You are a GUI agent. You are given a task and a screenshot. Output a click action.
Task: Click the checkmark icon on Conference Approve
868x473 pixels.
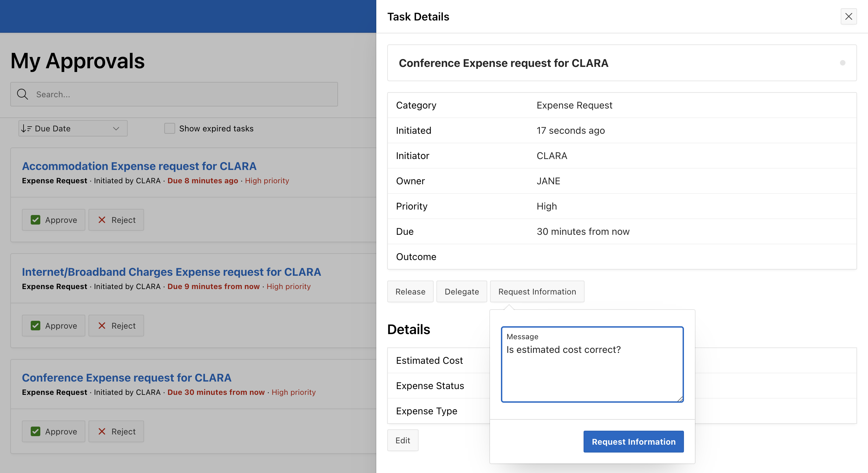click(x=36, y=432)
